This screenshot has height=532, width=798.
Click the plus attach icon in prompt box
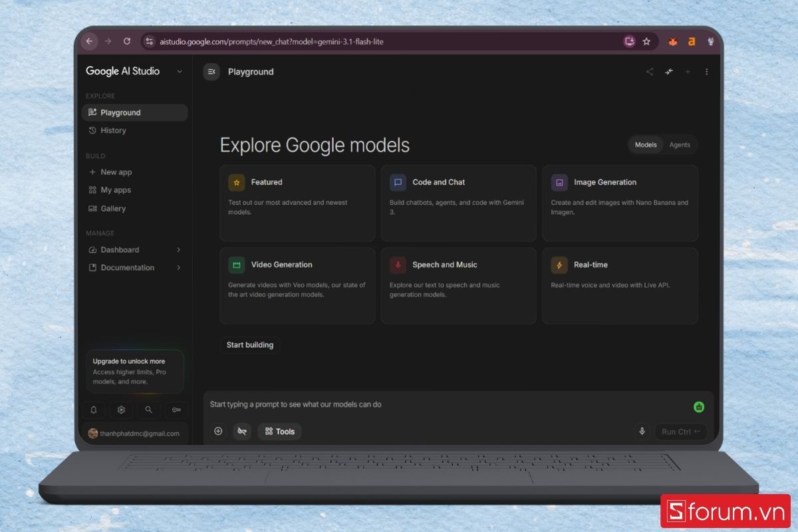(x=218, y=431)
